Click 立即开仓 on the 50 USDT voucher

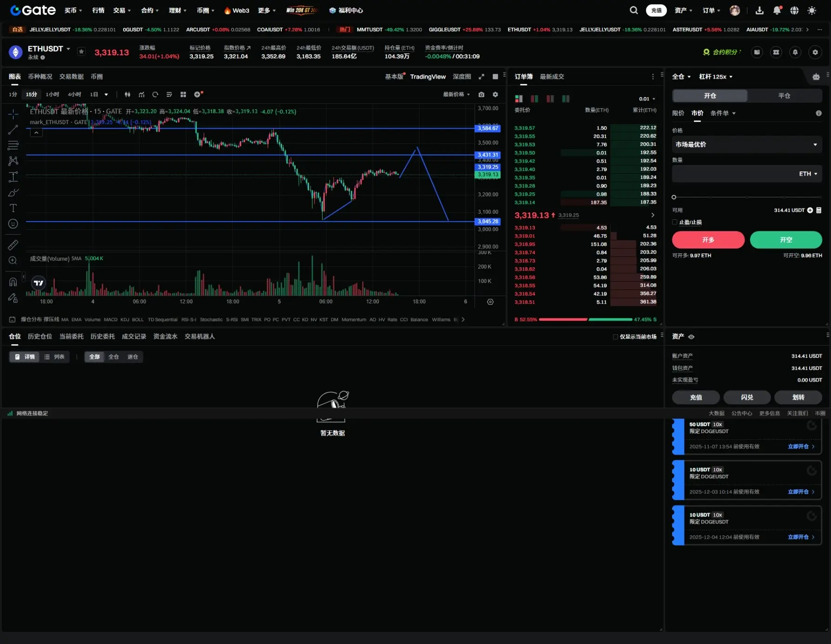click(x=801, y=447)
